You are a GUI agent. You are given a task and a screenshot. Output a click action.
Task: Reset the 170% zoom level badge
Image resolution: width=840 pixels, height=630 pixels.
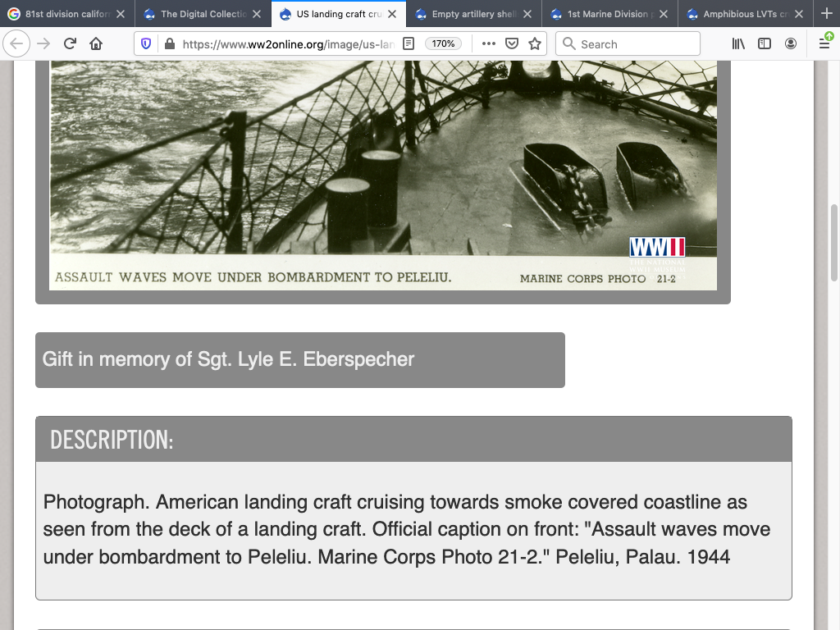coord(444,43)
